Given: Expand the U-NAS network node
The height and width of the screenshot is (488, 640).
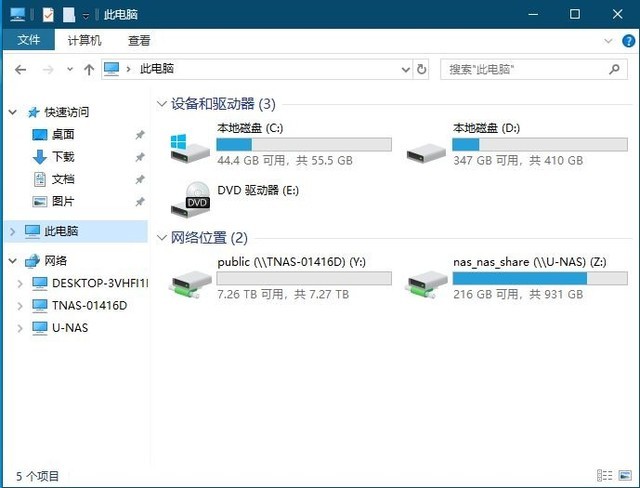Looking at the screenshot, I should (x=20, y=328).
